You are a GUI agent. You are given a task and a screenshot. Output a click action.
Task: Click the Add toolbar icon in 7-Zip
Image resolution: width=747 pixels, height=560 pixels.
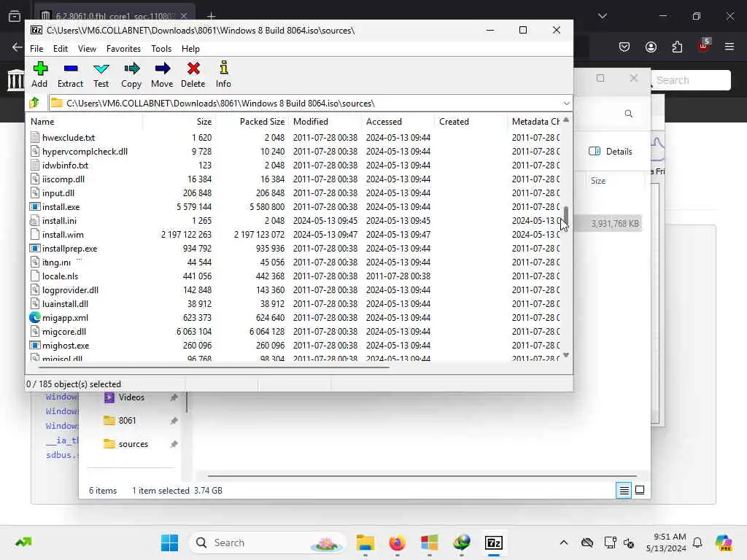pos(40,69)
